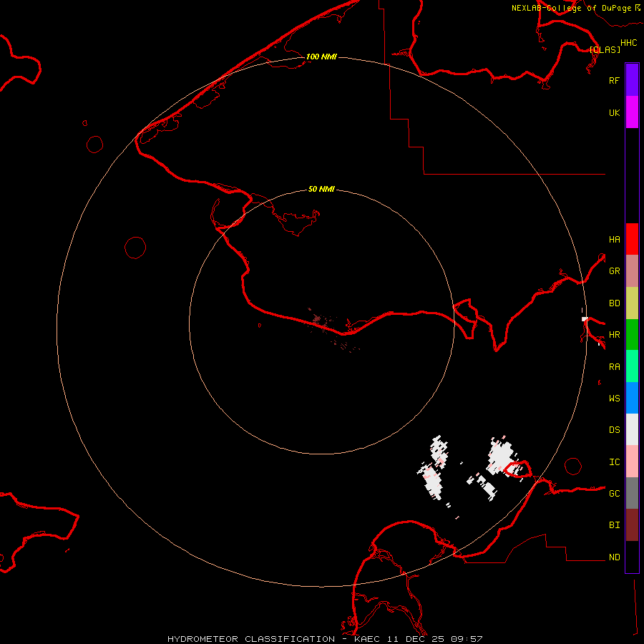
Task: Click the HR legend label
Action: coord(614,335)
